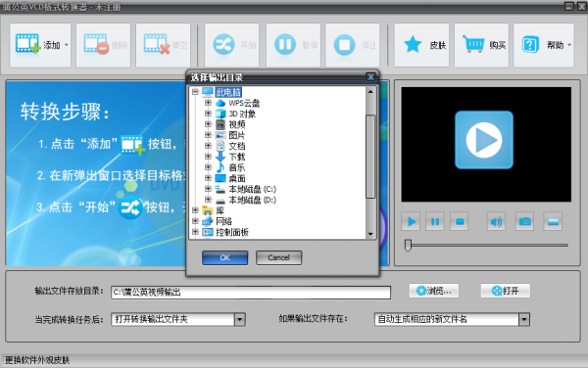Click the 添加 (Add) video toolbar button

pos(40,45)
